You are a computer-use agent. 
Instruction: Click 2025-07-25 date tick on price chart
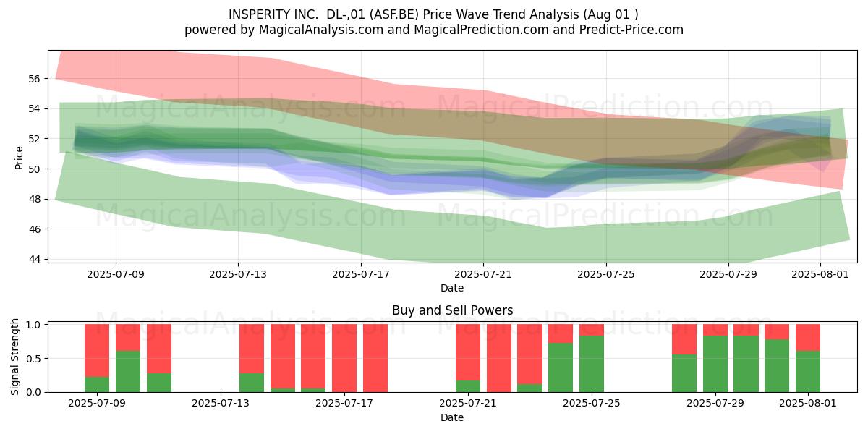606,274
